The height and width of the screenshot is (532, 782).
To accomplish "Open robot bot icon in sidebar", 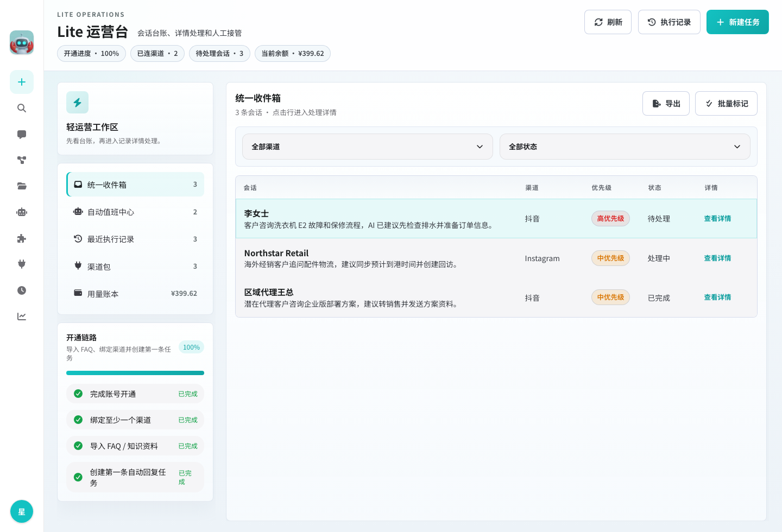I will 22,212.
